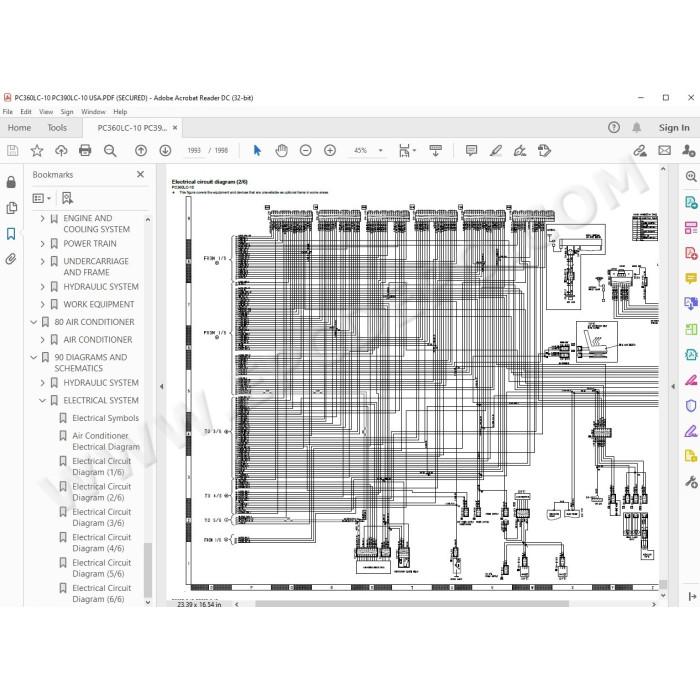Open Electrical Circuit Diagram (6/6) bookmark

click(102, 594)
